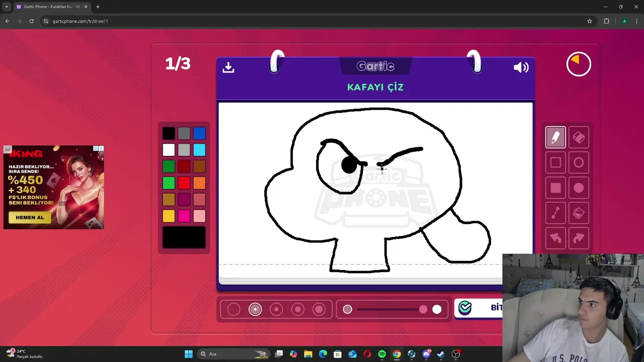Image resolution: width=644 pixels, height=362 pixels.
Task: Pick the salmon color swatch
Action: (199, 200)
